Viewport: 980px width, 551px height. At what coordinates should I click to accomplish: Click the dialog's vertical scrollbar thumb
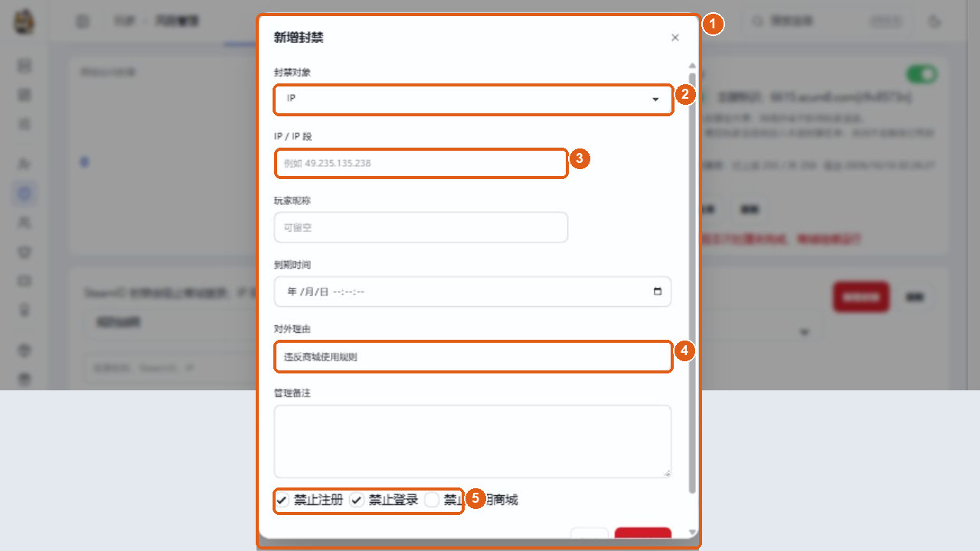click(692, 283)
